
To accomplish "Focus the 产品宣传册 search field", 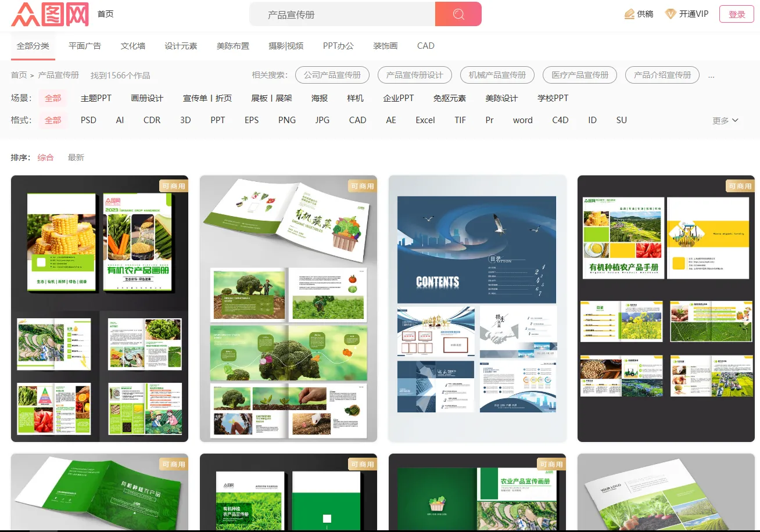I will click(x=342, y=14).
